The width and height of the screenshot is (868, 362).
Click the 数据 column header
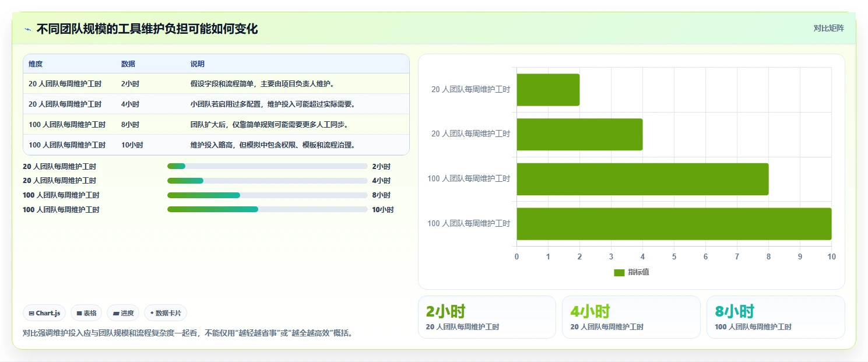pos(128,64)
